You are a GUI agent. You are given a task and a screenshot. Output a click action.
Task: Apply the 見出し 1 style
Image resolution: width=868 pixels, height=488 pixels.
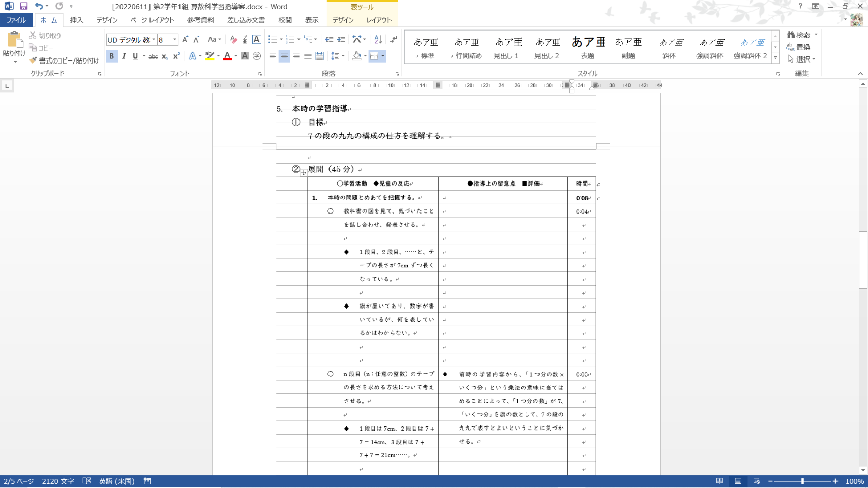pos(506,47)
